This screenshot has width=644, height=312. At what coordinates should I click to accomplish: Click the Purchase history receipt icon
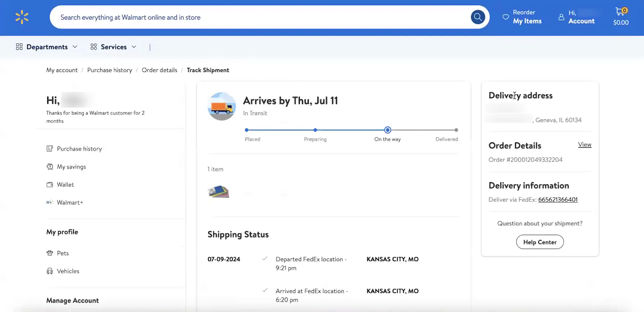tap(50, 149)
